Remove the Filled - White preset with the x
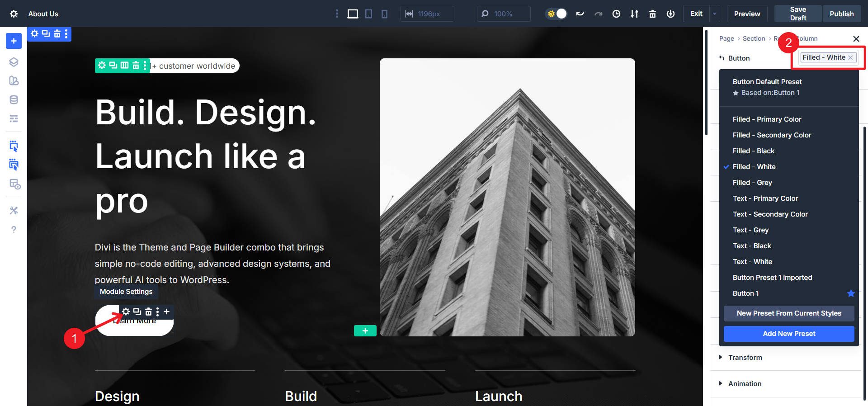 tap(850, 57)
